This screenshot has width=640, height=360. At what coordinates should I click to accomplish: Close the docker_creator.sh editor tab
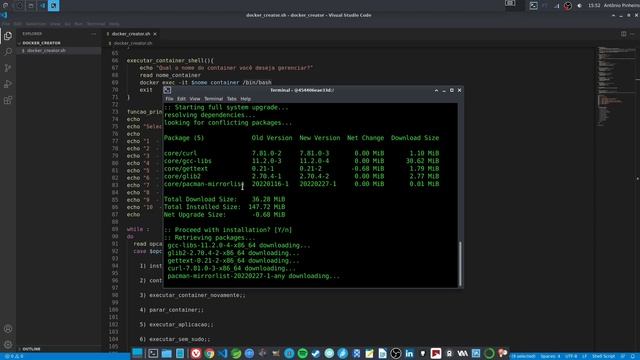tap(155, 34)
